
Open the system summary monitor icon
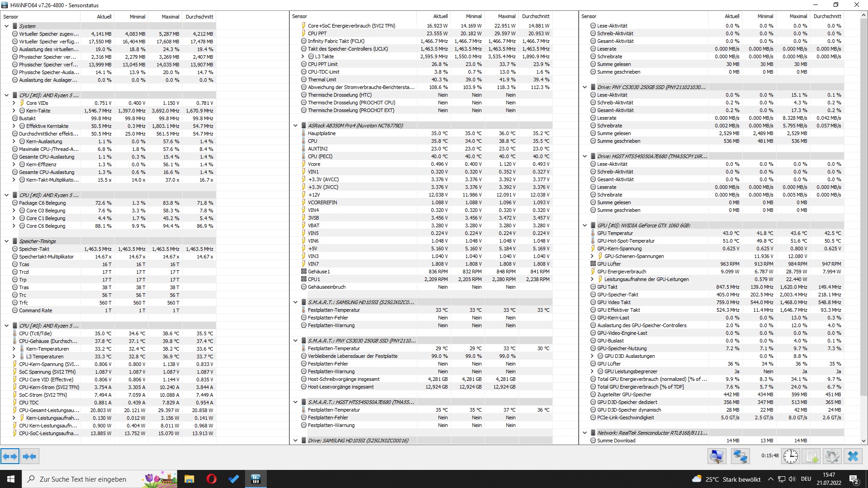coord(717,456)
